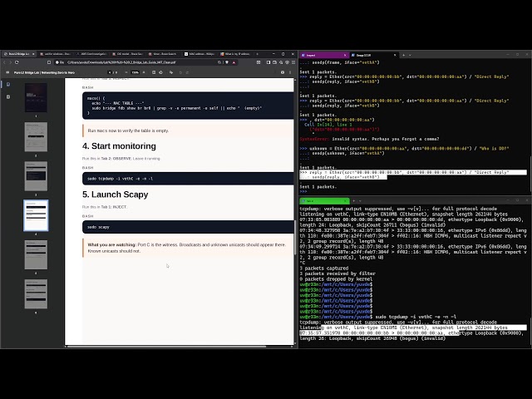
Task: Click the Brave shields icon in address bar
Action: [227, 62]
